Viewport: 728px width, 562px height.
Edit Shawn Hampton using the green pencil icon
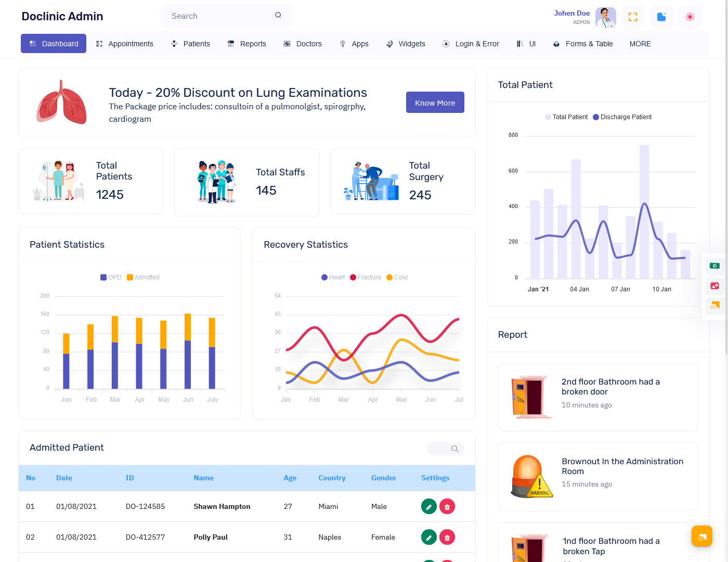(428, 506)
